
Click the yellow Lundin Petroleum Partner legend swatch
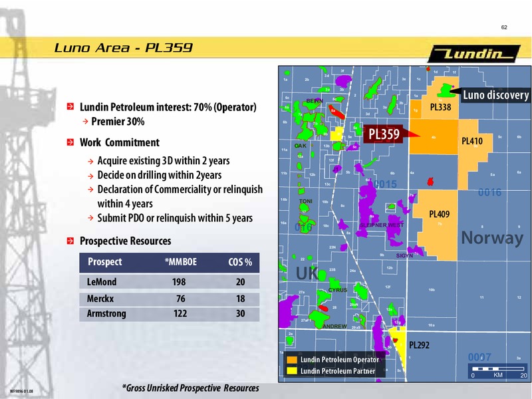[291, 371]
